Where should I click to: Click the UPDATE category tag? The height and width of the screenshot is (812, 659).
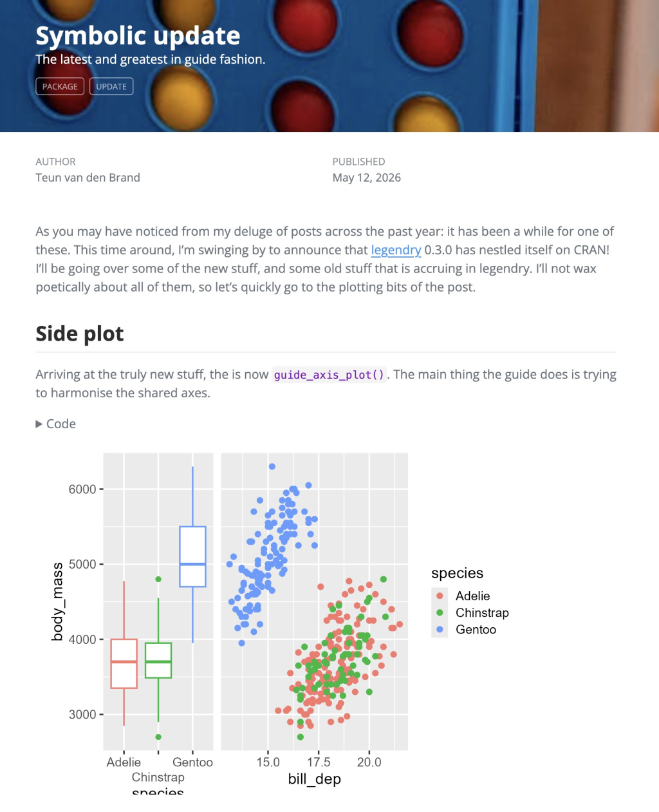click(x=111, y=86)
